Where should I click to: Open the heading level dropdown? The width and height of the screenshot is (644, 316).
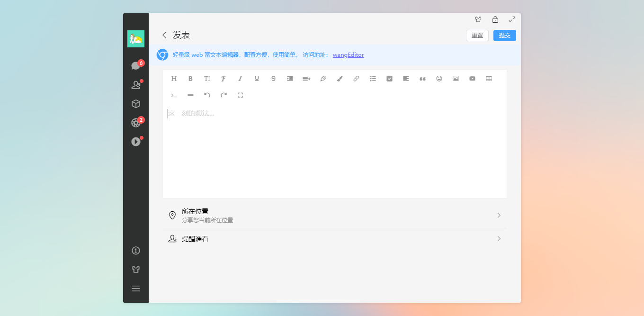click(x=174, y=79)
